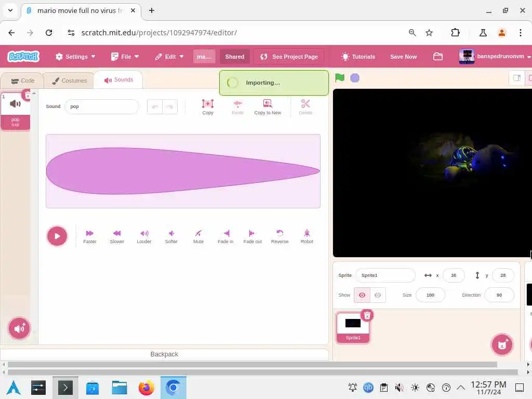The image size is (532, 399).
Task: Click Save Now
Action: (403, 57)
